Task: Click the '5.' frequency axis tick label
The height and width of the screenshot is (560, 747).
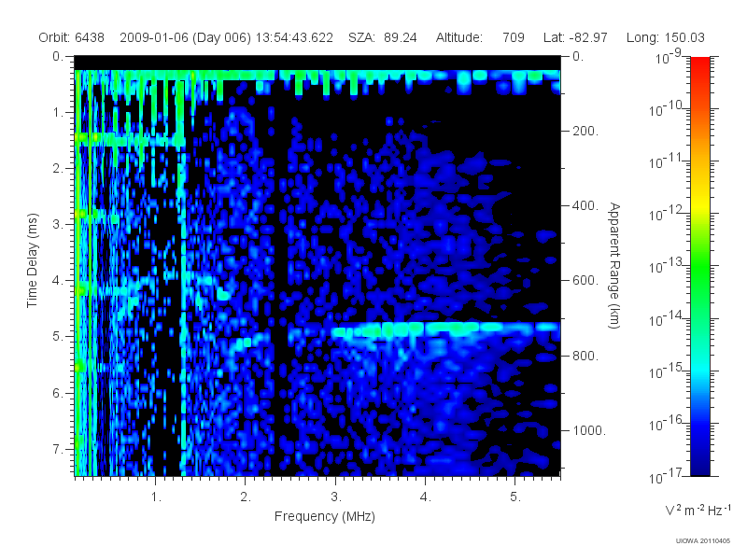Action: 515,497
